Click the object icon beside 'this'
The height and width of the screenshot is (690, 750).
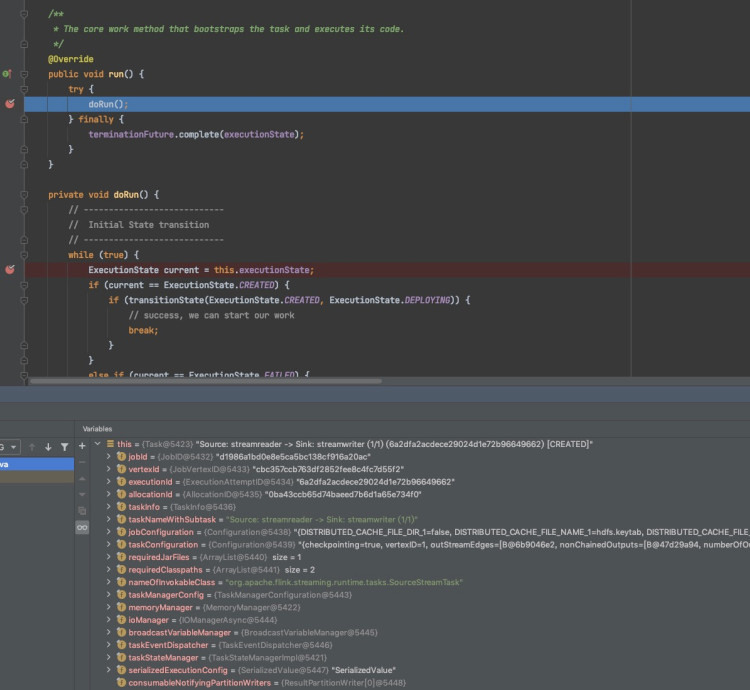pyautogui.click(x=110, y=444)
